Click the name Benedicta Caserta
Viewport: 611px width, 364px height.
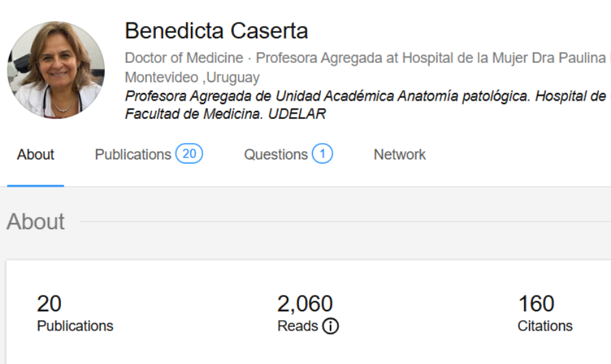click(216, 31)
